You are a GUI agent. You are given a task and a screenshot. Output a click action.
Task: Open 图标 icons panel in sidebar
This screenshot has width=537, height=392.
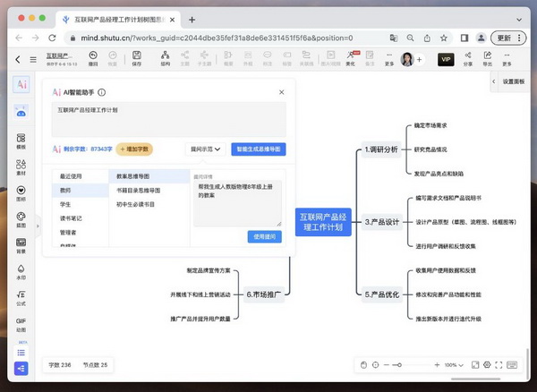21,193
